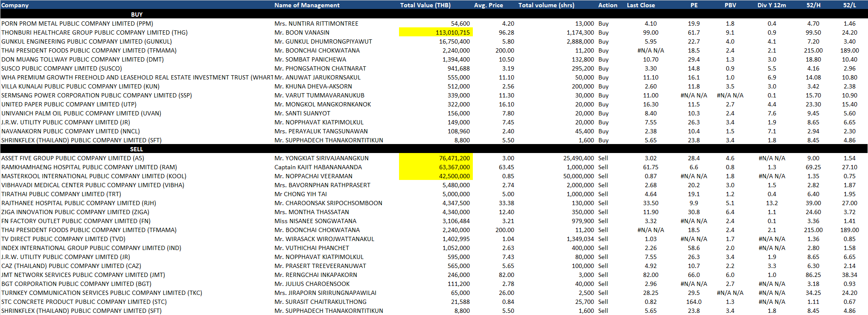Click RAJTHANEE HOSPITAL (RJH) company cell
The width and height of the screenshot is (868, 315).
click(79, 203)
